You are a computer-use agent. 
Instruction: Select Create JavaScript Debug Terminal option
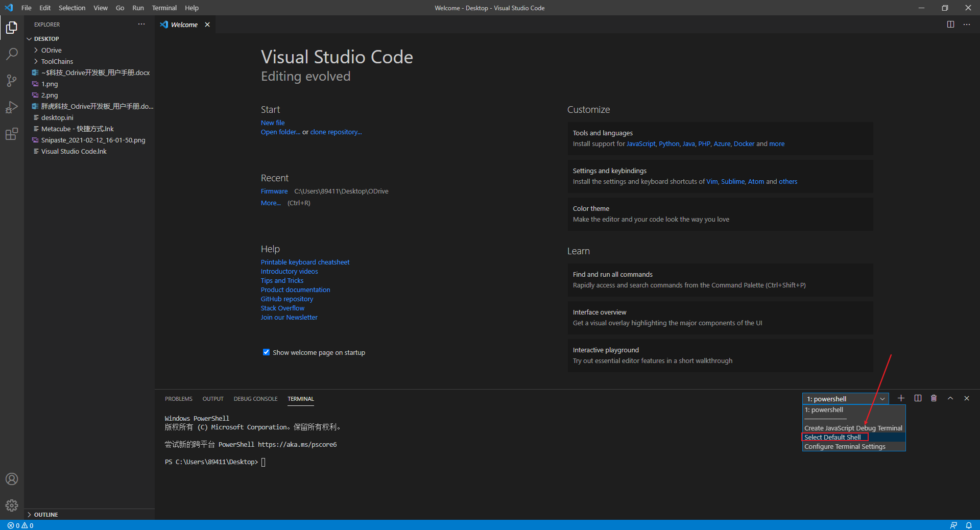tap(854, 428)
